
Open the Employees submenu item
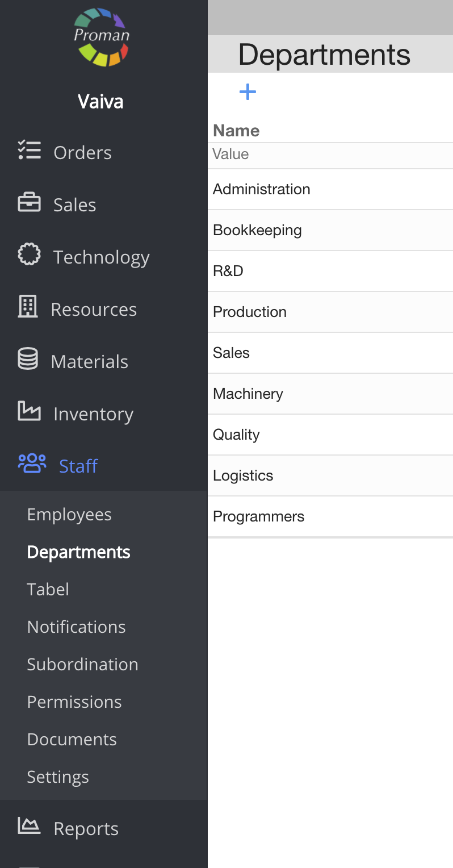click(x=69, y=515)
